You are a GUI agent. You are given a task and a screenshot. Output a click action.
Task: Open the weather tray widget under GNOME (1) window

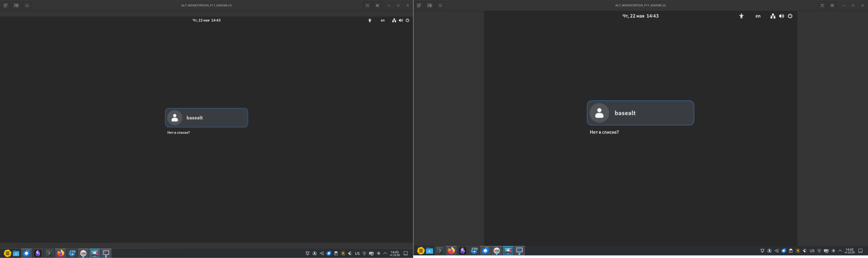coord(343,253)
